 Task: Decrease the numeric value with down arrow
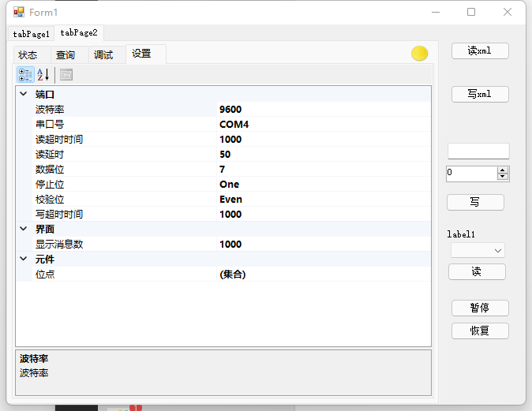coord(503,177)
